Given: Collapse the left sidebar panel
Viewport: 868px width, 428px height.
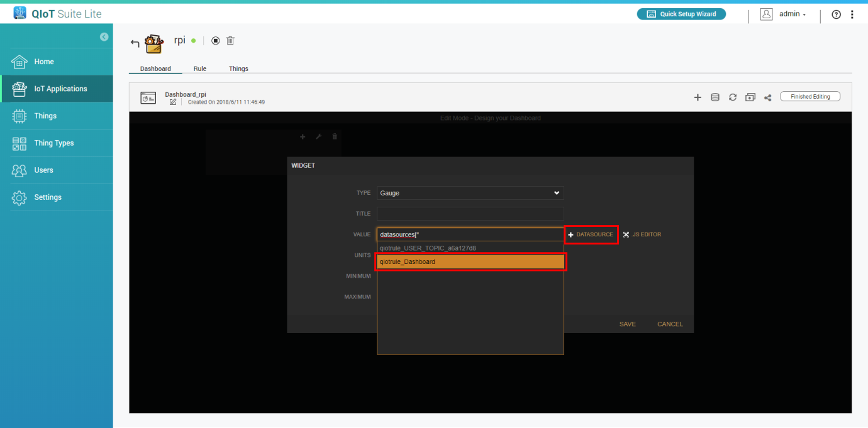Looking at the screenshot, I should [x=104, y=37].
